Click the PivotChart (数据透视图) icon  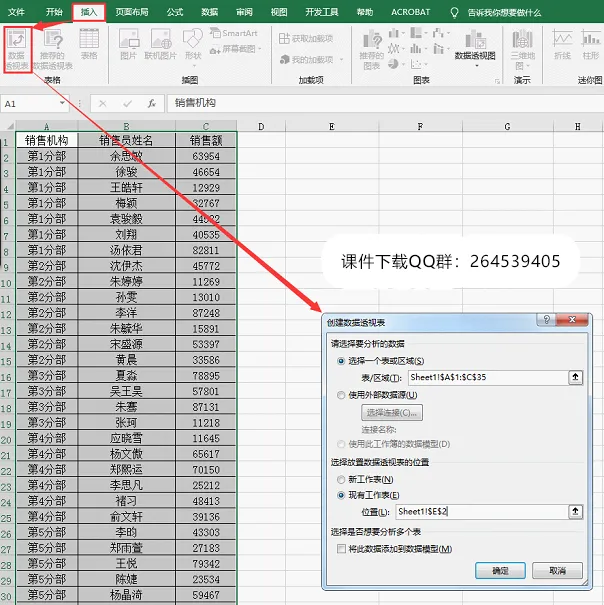click(475, 44)
